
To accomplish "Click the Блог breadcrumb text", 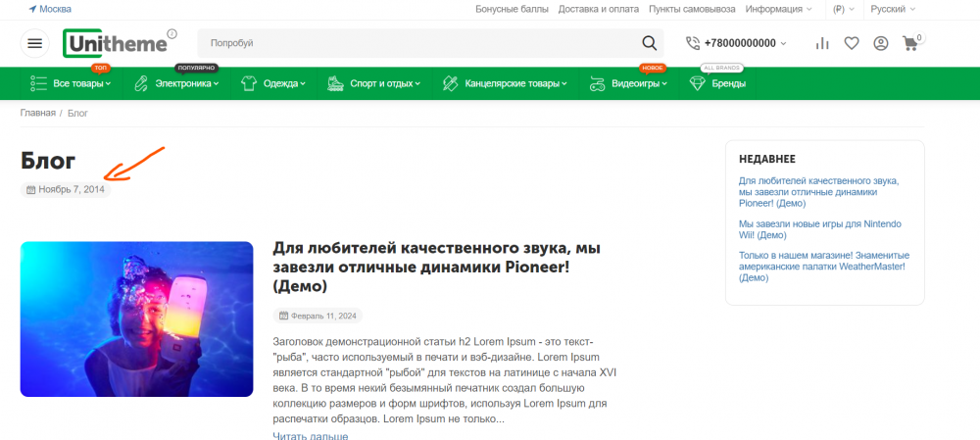I will 78,113.
